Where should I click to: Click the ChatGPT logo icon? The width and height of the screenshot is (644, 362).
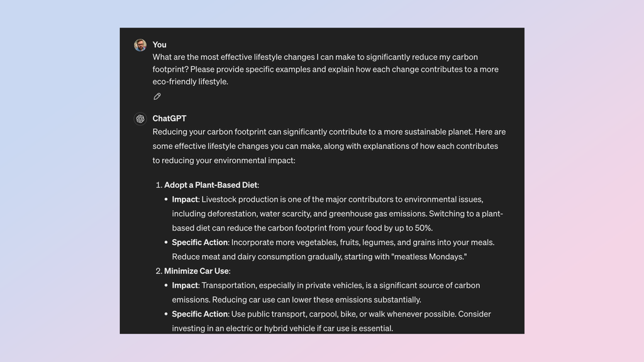(x=140, y=119)
